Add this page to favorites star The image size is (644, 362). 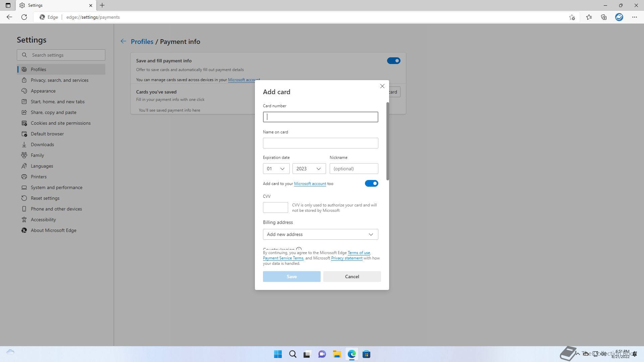572,17
